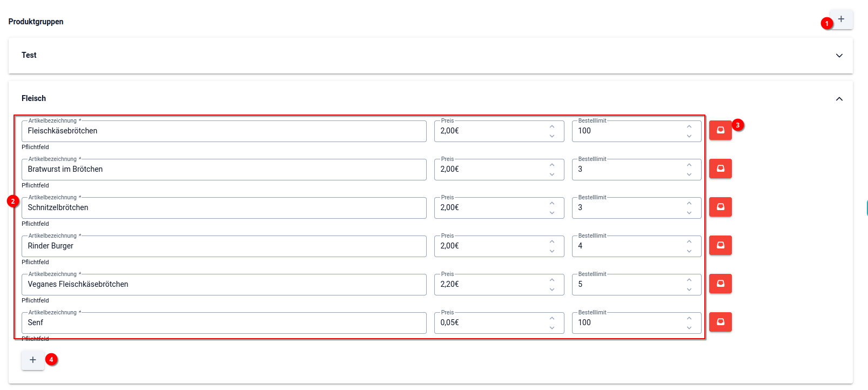The height and width of the screenshot is (390, 868).
Task: Collapse the Fleisch product group
Action: click(839, 99)
